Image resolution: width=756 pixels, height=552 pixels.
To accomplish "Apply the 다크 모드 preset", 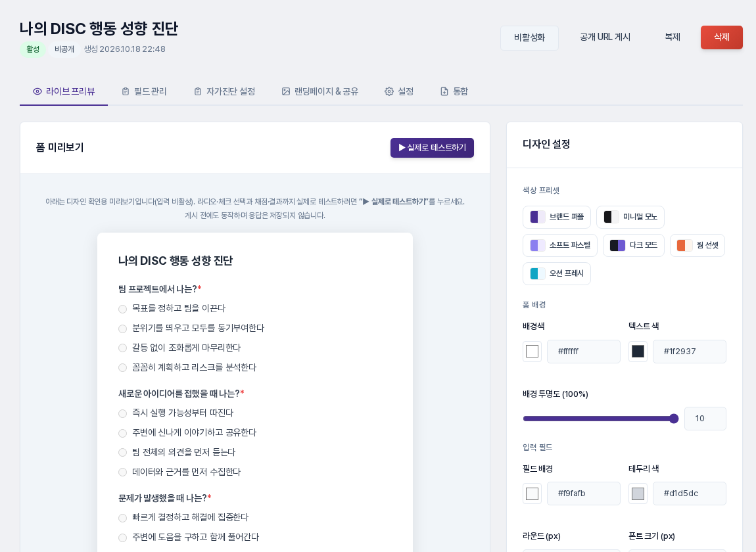I will tap(634, 245).
